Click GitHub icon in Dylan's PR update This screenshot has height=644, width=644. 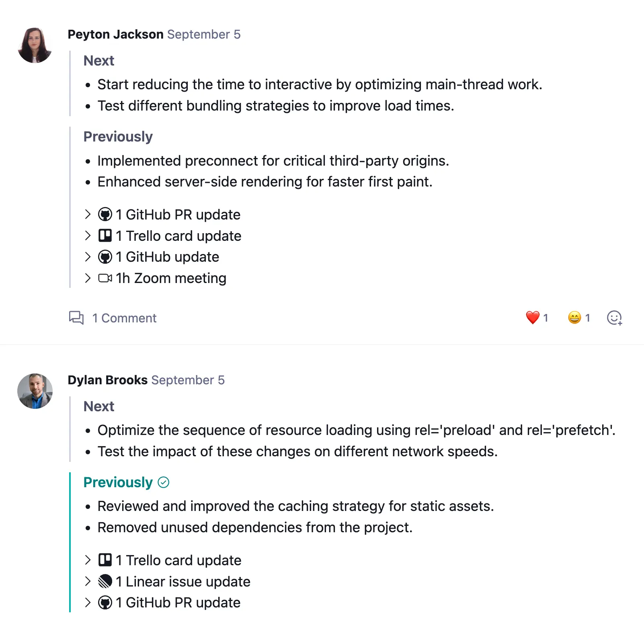click(x=105, y=603)
